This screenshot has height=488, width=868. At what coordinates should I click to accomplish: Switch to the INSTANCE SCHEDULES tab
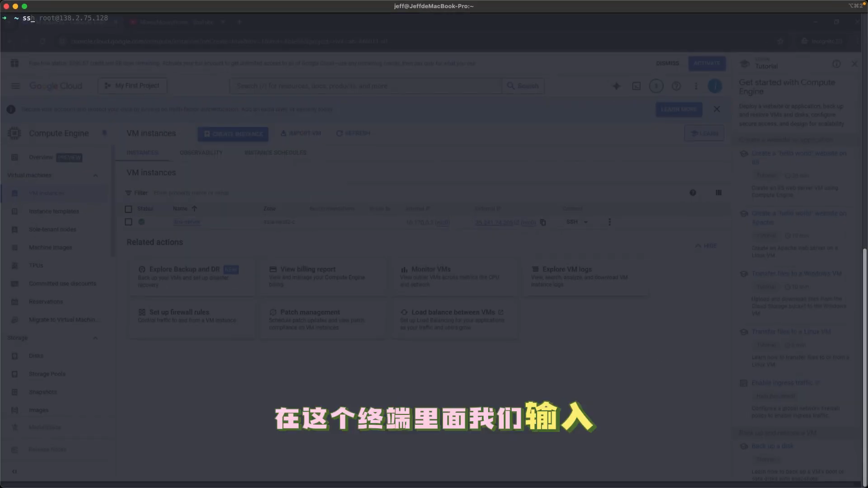tap(275, 153)
